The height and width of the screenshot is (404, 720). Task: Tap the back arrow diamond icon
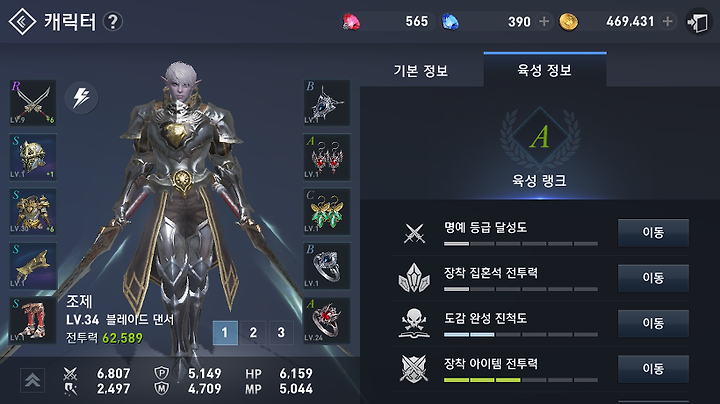click(22, 22)
